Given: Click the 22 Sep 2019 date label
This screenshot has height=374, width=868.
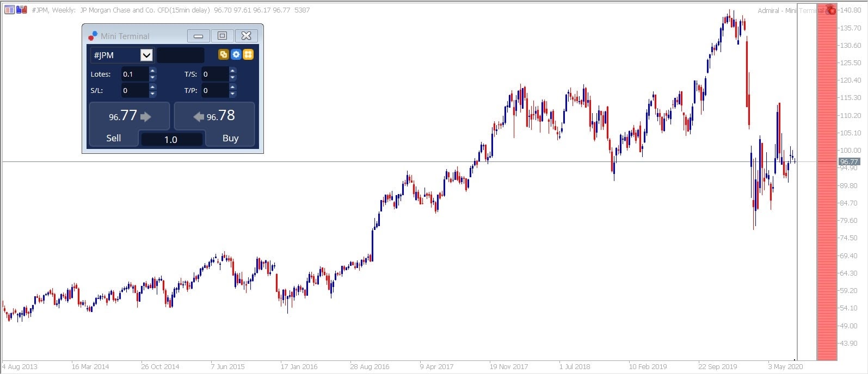Looking at the screenshot, I should [x=718, y=366].
